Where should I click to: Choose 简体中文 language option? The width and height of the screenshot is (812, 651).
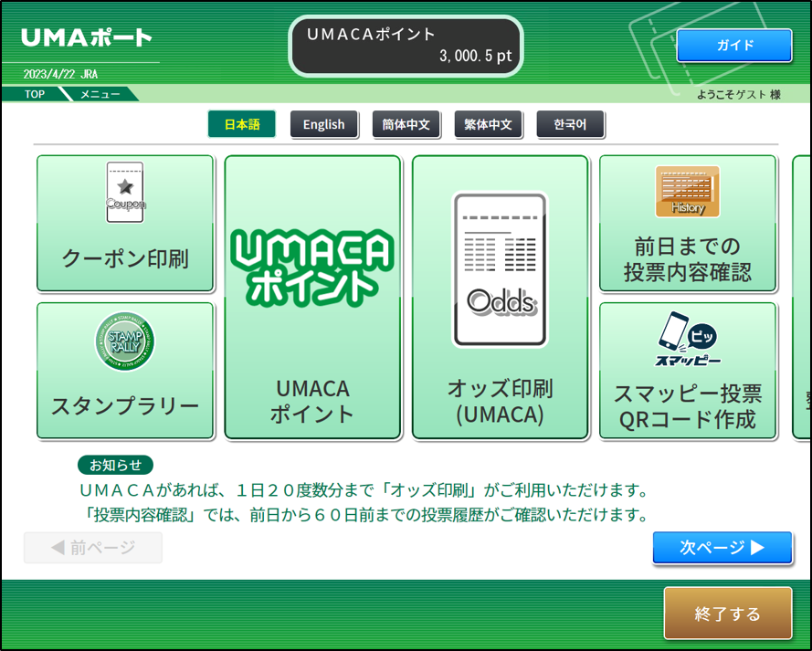coord(406,125)
